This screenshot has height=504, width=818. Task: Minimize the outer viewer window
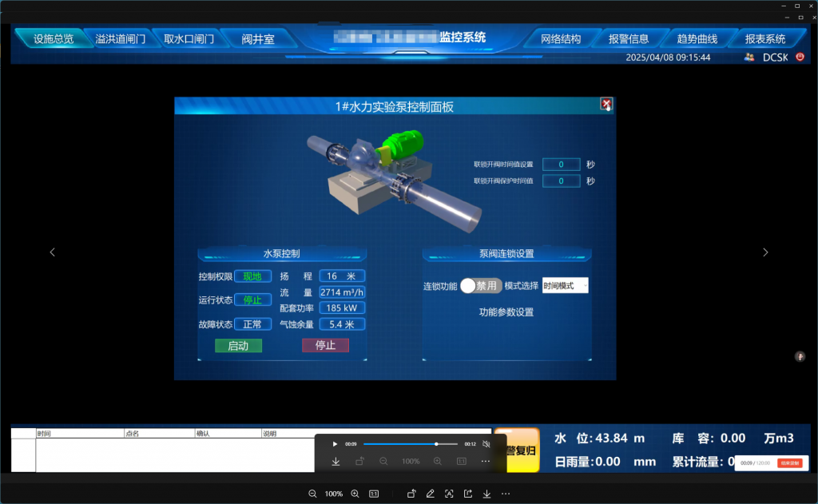pos(784,6)
